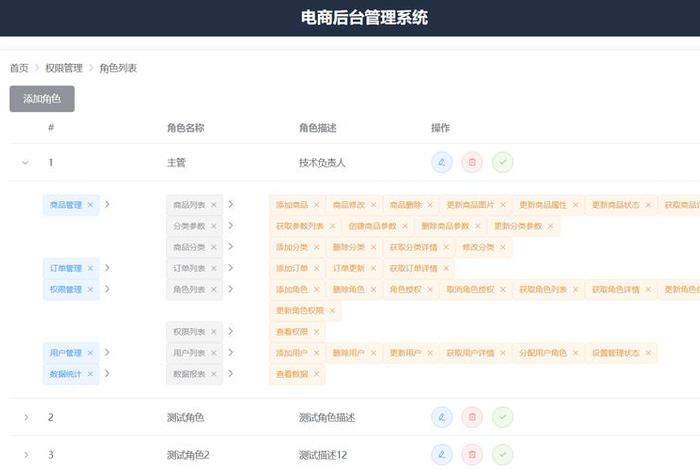Click the 分配用户角色 tag text
Viewport: 700px width, 470px height.
pos(543,353)
